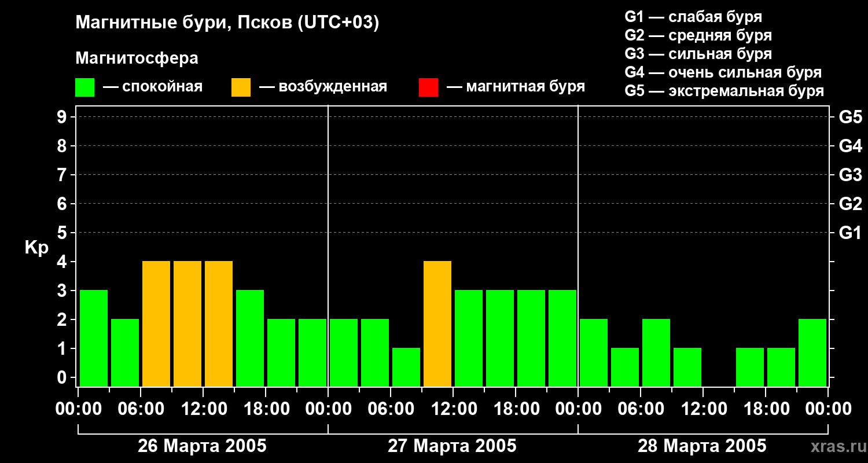Click the '— возбужденная' legend label

coord(323,87)
